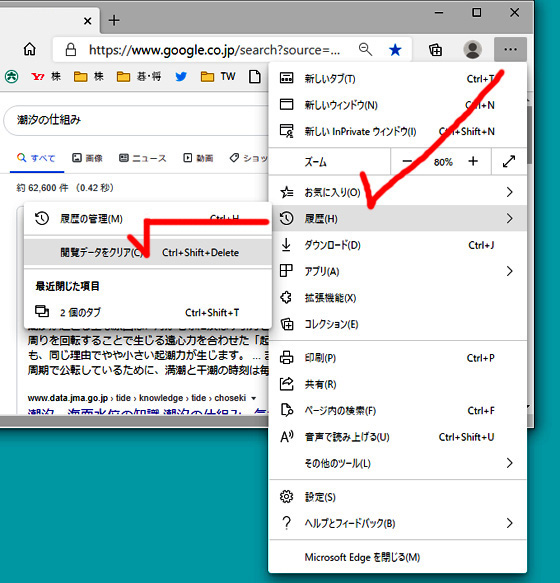Click the full-screen arrow icon in zoom row

(x=509, y=161)
